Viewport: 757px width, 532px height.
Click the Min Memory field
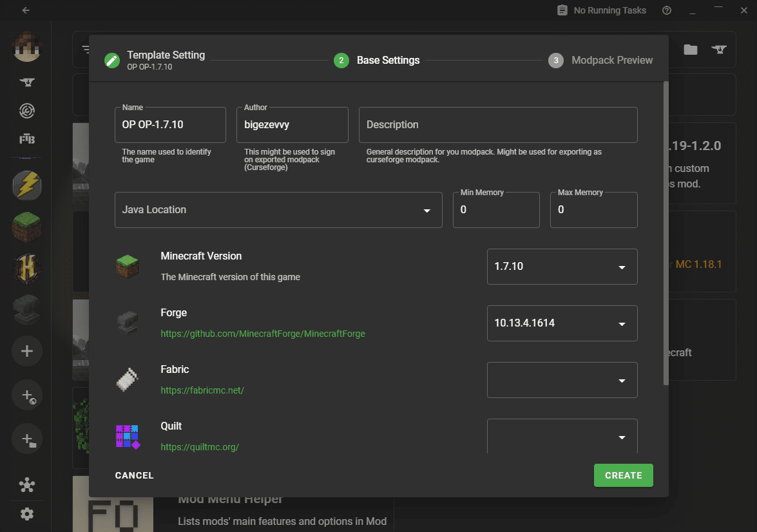pos(496,209)
